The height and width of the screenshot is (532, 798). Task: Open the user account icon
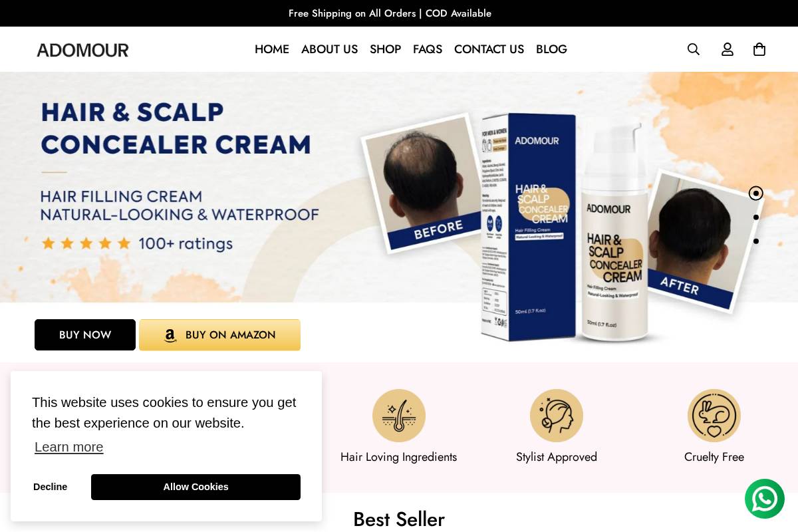[728, 49]
